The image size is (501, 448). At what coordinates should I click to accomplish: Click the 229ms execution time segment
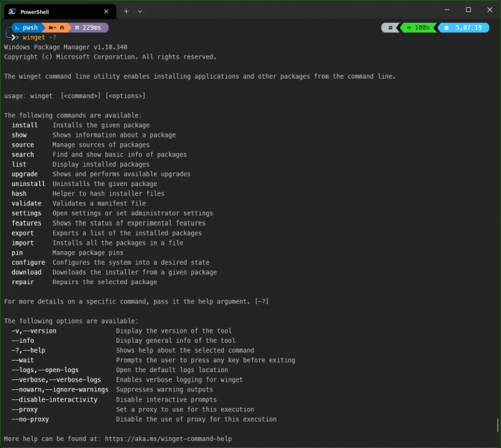(x=88, y=28)
